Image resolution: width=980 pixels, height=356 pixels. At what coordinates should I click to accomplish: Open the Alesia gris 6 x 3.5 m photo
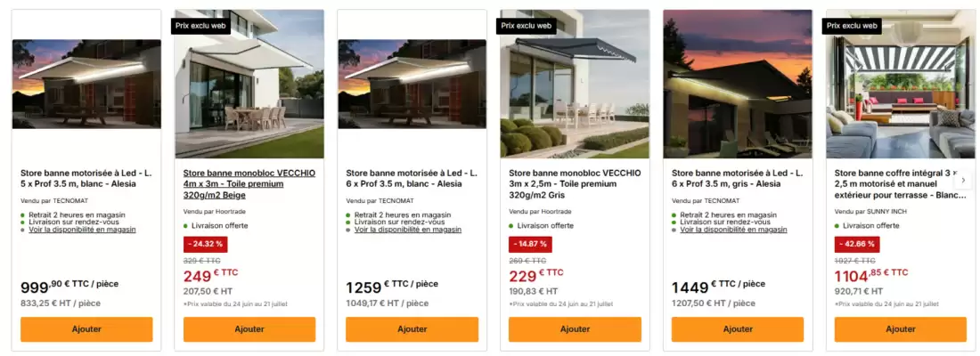[x=738, y=84]
